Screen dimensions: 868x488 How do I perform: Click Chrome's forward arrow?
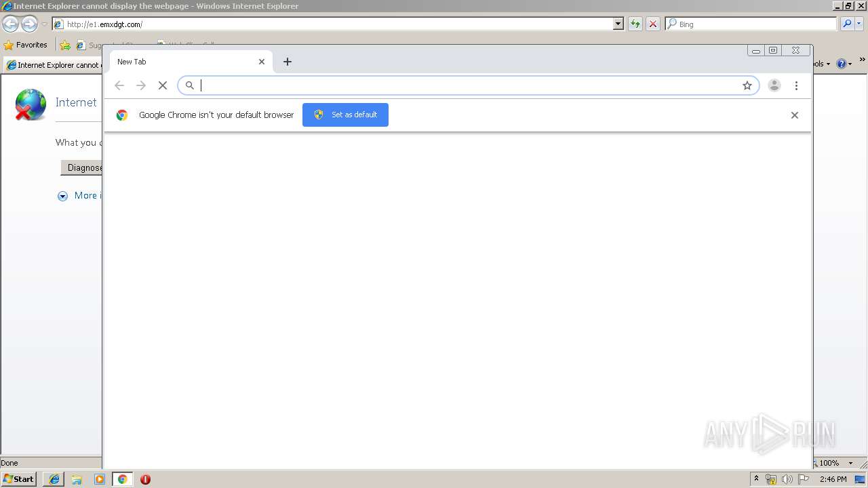(x=141, y=85)
